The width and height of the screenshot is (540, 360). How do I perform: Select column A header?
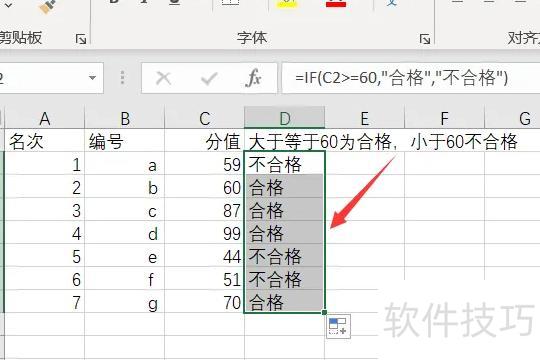[44, 119]
